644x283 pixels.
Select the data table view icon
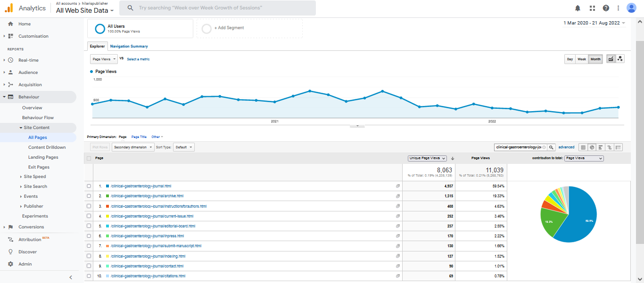583,147
